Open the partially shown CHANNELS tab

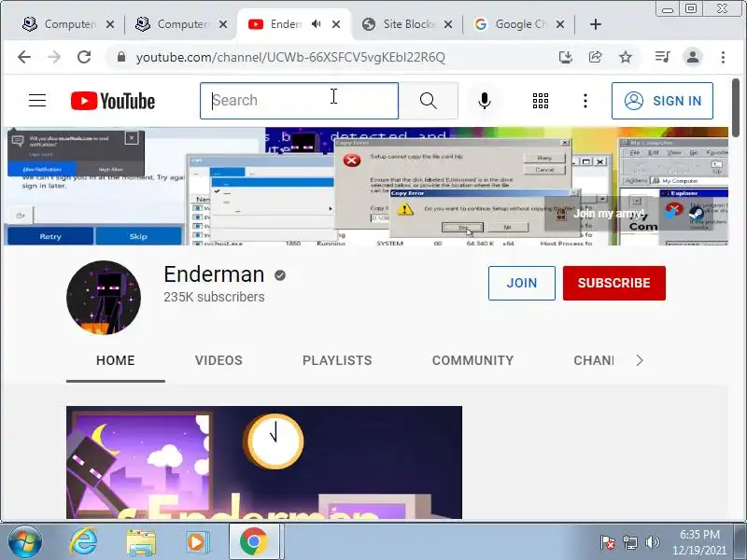(594, 360)
